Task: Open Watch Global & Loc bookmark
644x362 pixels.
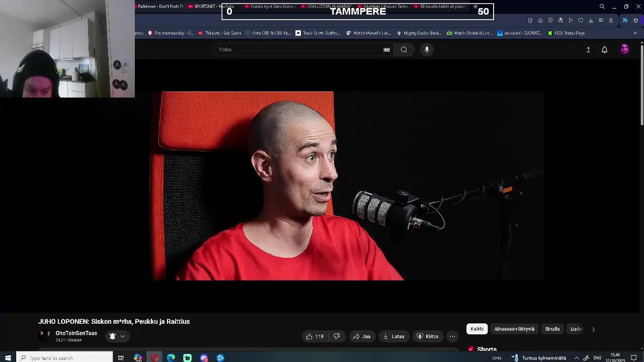Action: (470, 33)
